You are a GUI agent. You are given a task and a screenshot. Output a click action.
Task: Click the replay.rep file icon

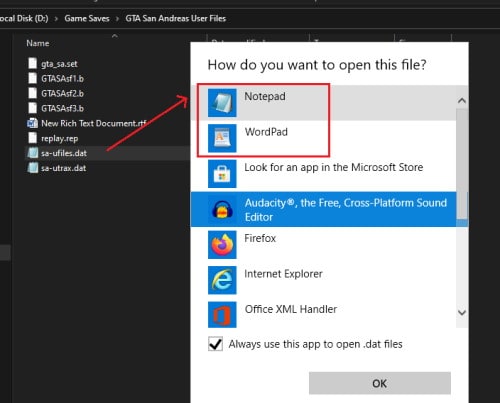[x=32, y=138]
